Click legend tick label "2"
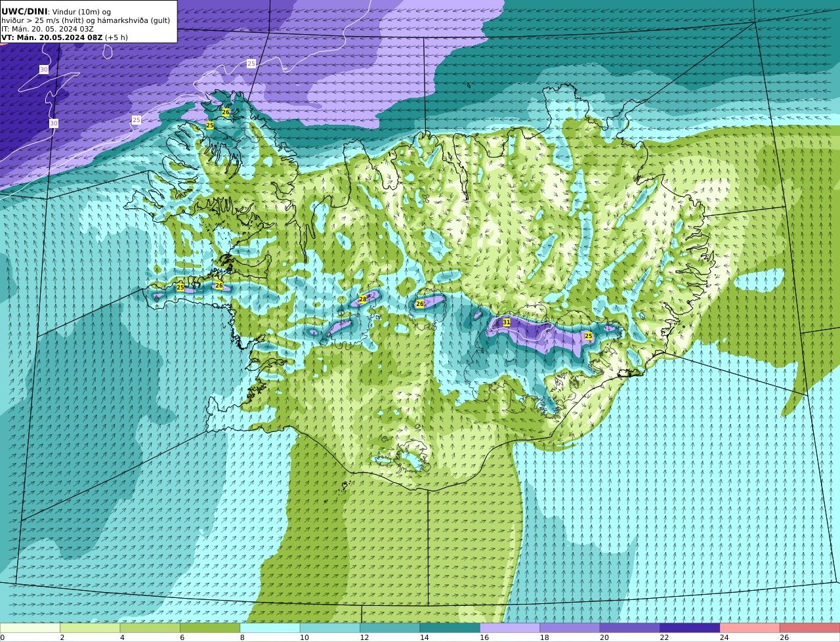Image resolution: width=840 pixels, height=642 pixels. [x=62, y=637]
